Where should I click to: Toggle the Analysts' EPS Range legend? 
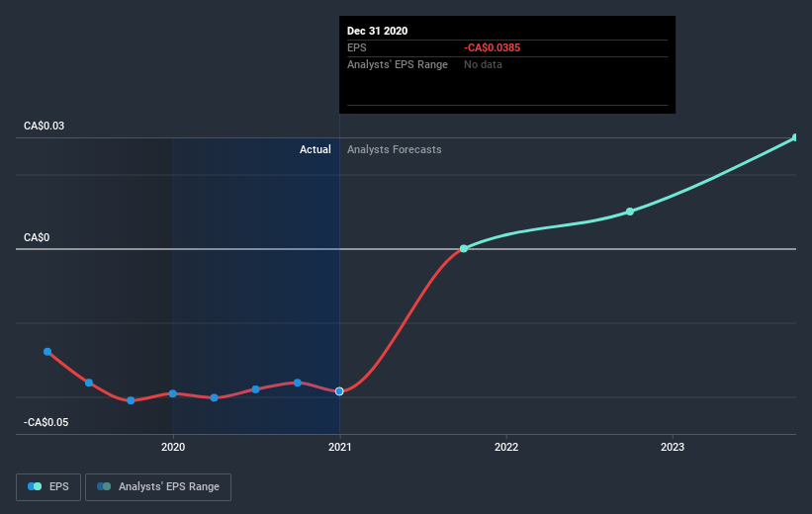158,486
